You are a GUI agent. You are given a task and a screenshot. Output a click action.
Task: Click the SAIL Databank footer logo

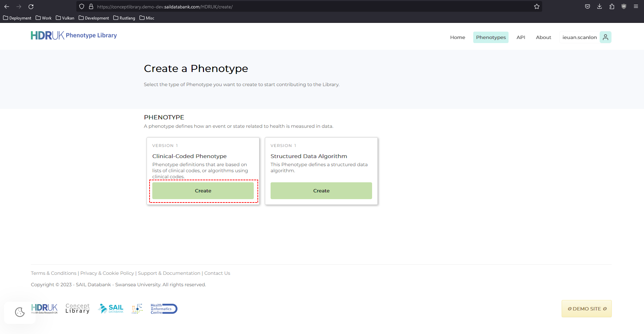point(111,308)
